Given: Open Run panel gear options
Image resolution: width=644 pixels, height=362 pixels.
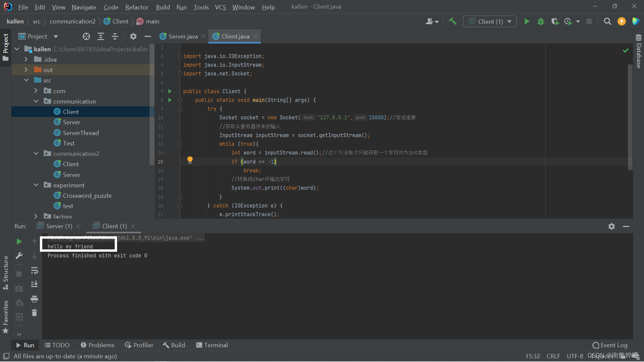Looking at the screenshot, I should coord(611,226).
